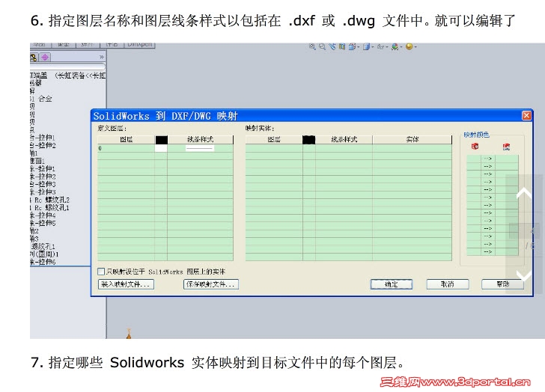The height and width of the screenshot is (392, 545).
Task: Open help with the 帮助 button
Action: click(502, 284)
